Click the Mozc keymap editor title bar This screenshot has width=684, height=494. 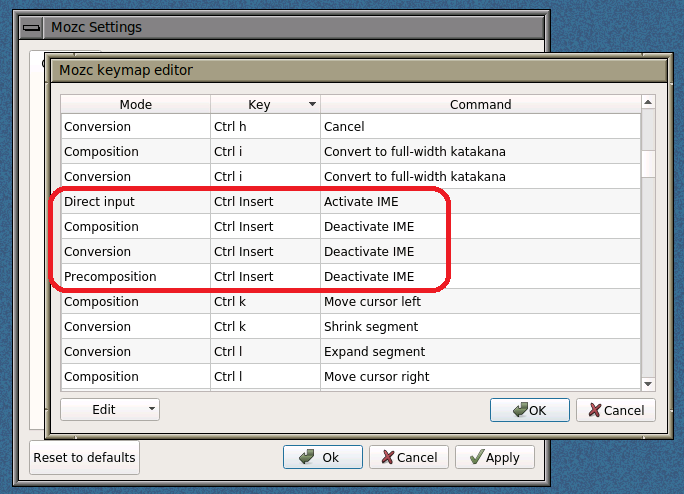click(359, 70)
